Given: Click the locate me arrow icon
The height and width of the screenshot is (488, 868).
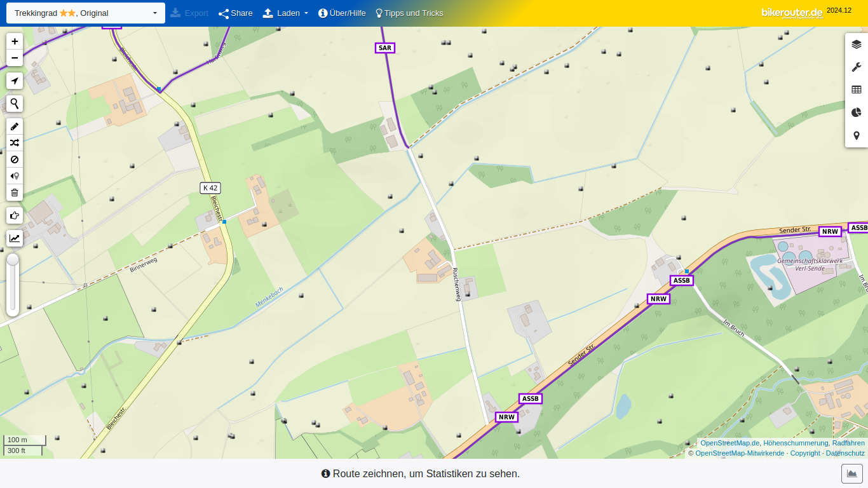Looking at the screenshot, I should [15, 81].
